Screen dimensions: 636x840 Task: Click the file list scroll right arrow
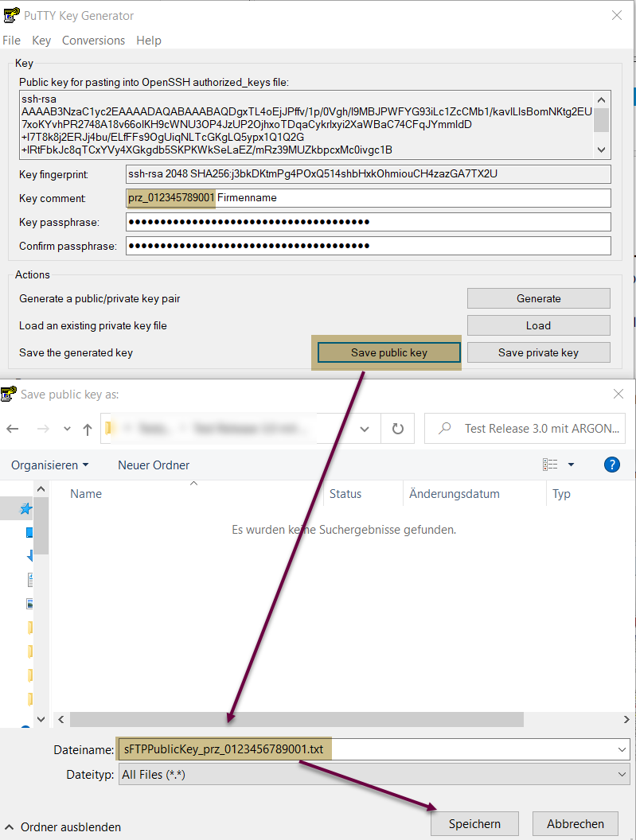(626, 719)
